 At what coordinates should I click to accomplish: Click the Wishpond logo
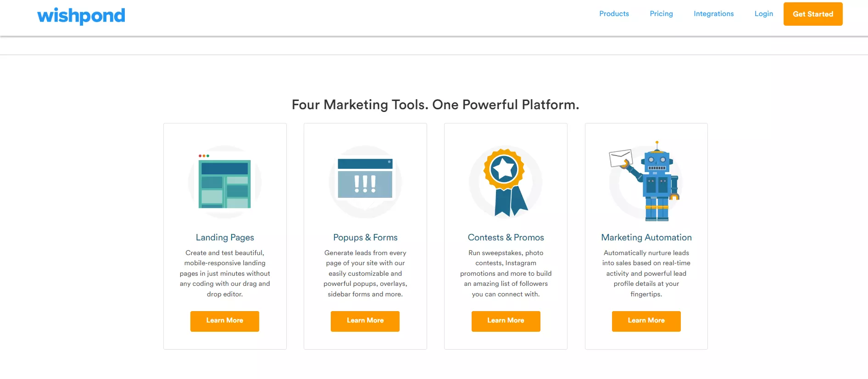click(81, 16)
